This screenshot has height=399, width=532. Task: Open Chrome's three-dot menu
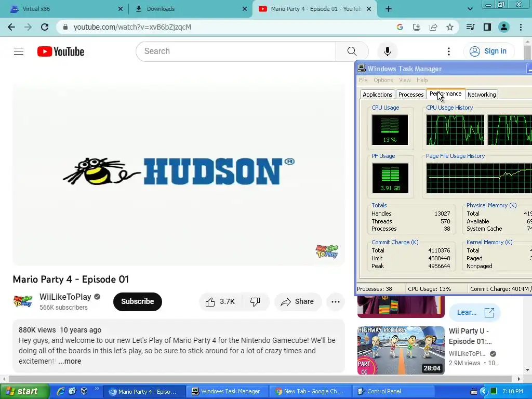(x=521, y=27)
